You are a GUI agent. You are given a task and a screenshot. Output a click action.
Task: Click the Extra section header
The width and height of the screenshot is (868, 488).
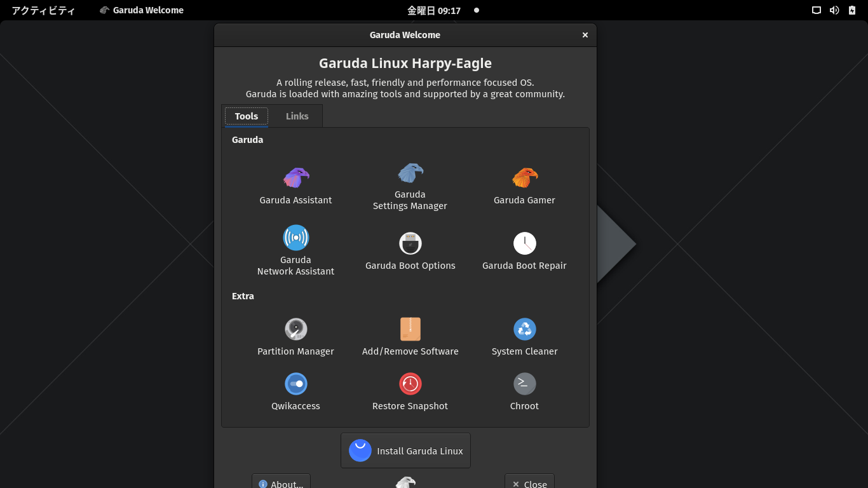(243, 296)
